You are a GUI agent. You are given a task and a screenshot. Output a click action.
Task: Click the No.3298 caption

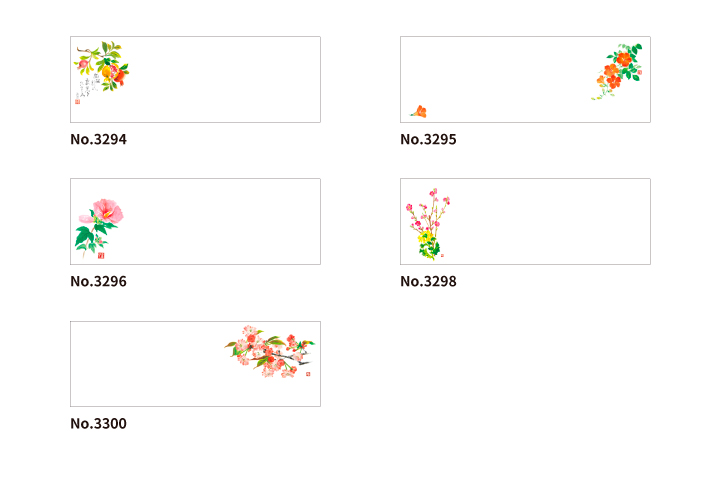point(428,281)
